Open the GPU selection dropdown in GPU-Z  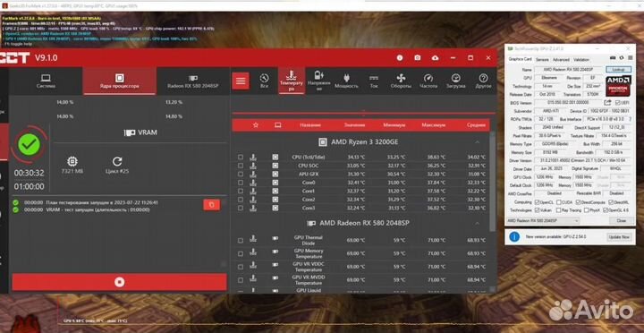click(543, 221)
